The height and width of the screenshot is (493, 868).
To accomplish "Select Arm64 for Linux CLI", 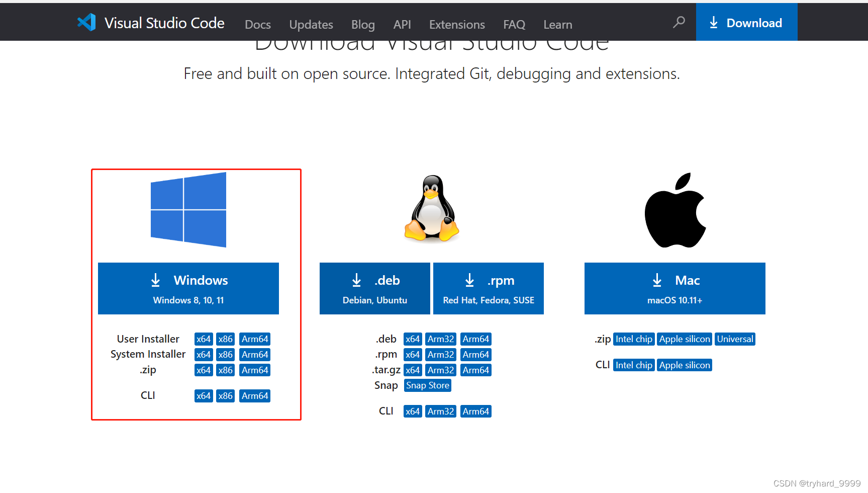I will pos(476,412).
